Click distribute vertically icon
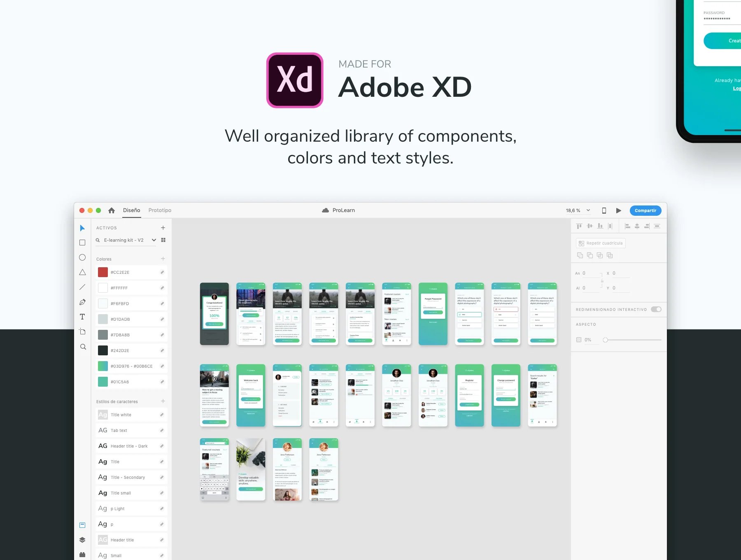The height and width of the screenshot is (560, 741). pyautogui.click(x=657, y=226)
